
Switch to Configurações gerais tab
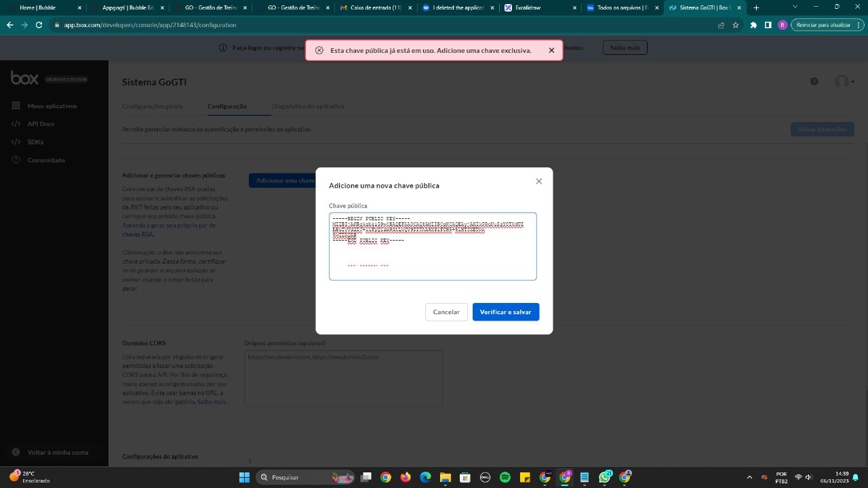pos(153,106)
